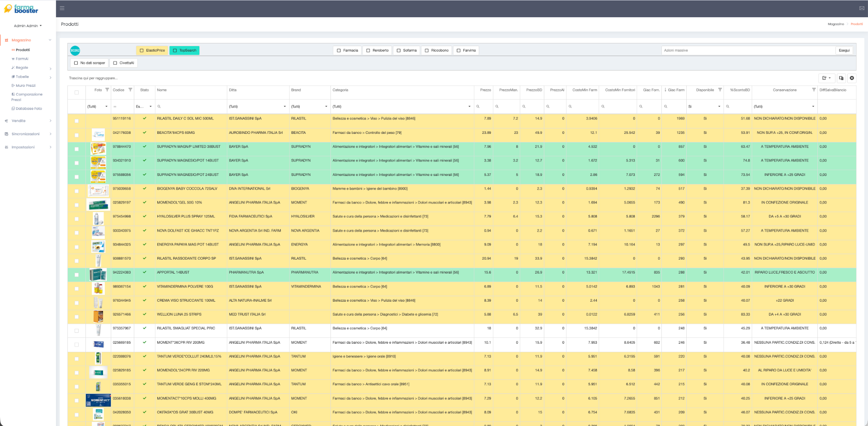Open the Foto column header filter icon
868x426 pixels.
coord(107,90)
